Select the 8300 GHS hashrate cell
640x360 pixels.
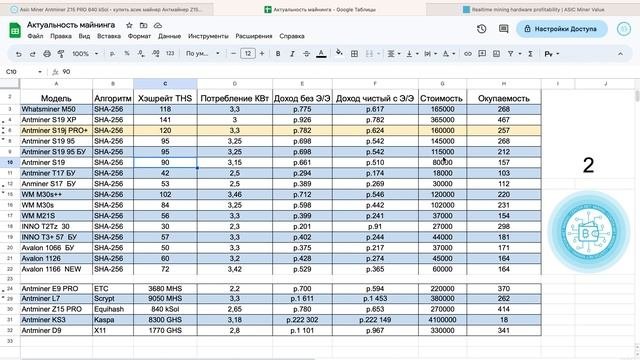pyautogui.click(x=165, y=320)
